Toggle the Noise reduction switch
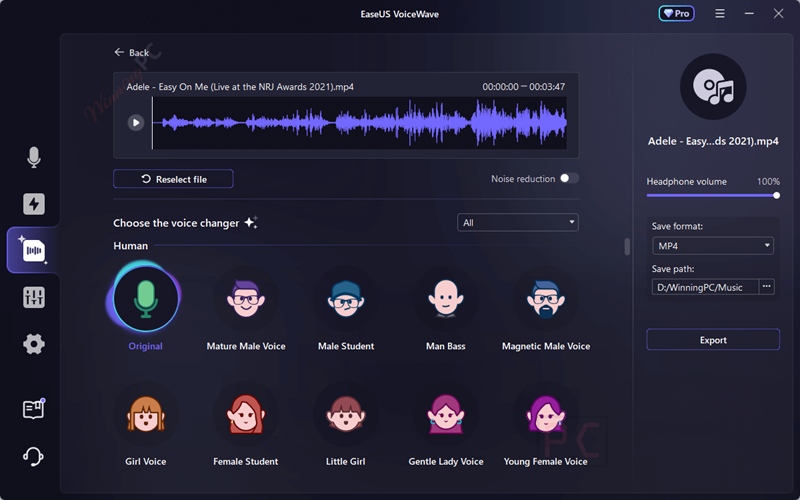This screenshot has width=800, height=500. [x=569, y=178]
